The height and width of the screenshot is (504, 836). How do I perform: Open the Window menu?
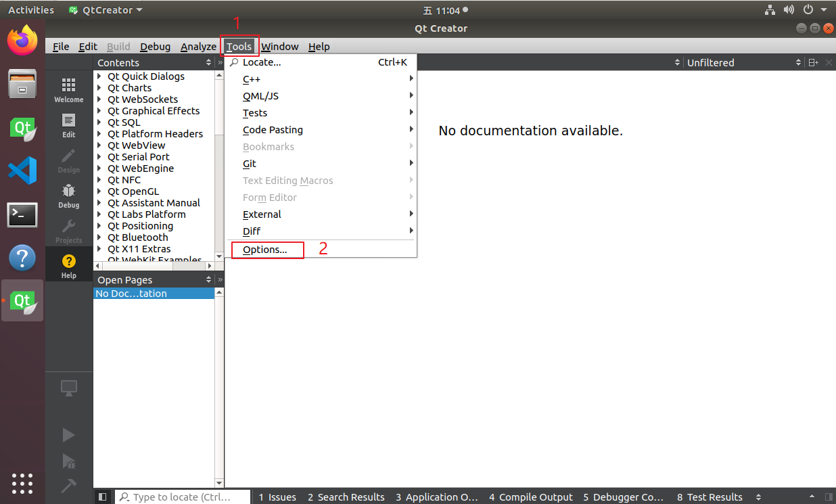click(280, 46)
